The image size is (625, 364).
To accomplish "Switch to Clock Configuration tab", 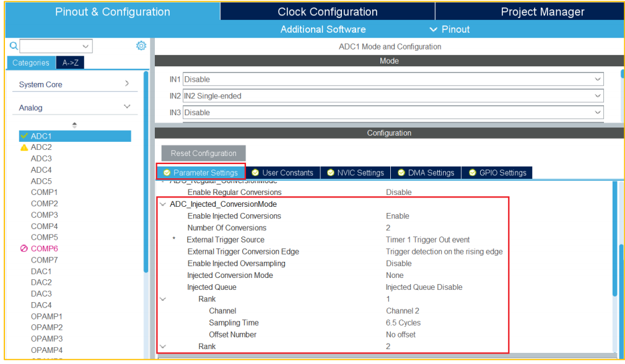I will coord(328,12).
